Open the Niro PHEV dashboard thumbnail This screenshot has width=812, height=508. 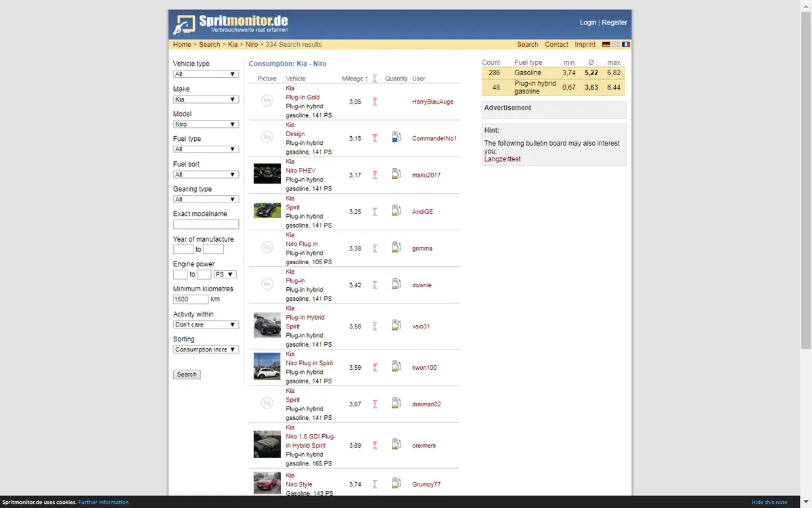click(x=267, y=173)
